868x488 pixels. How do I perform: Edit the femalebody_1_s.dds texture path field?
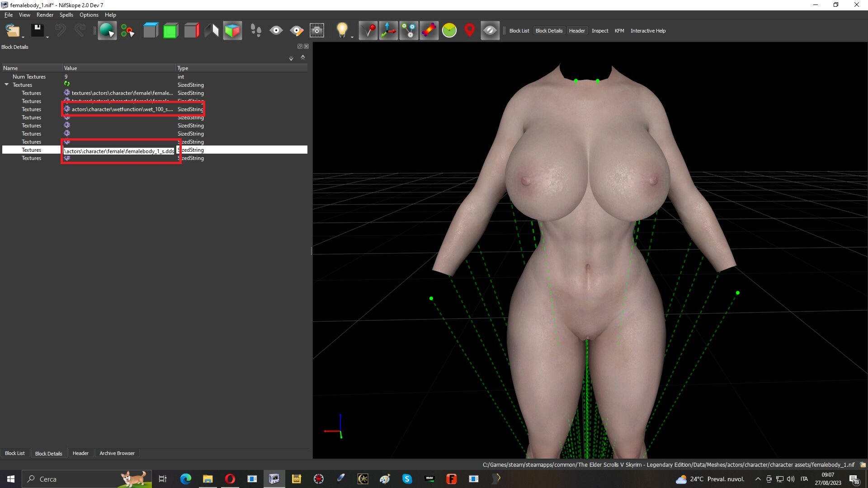click(x=119, y=151)
